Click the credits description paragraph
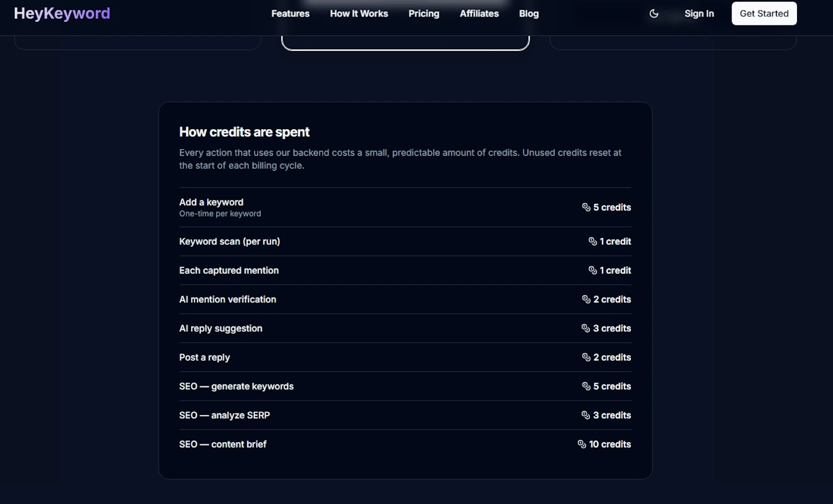The image size is (833, 504). point(400,159)
